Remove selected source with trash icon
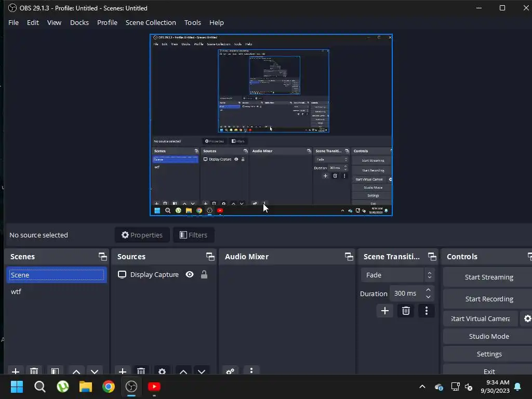The width and height of the screenshot is (532, 399). pyautogui.click(x=141, y=371)
